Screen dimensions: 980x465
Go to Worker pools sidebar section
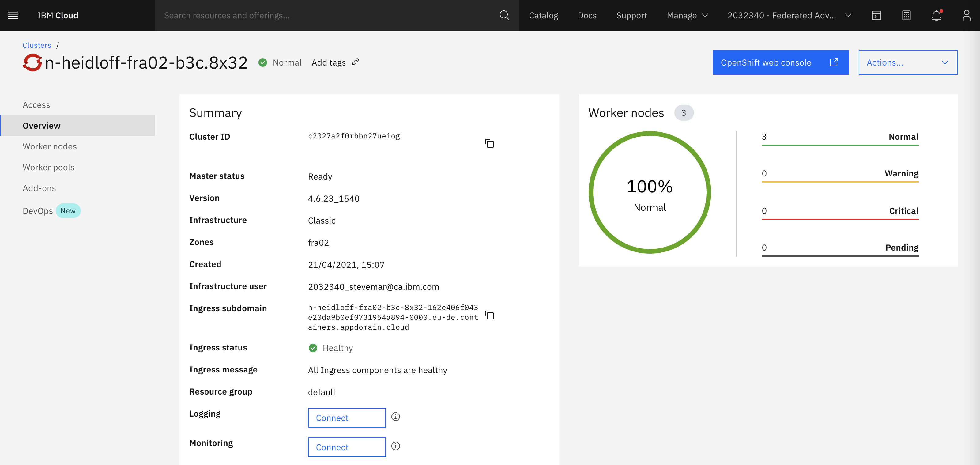coord(77,168)
